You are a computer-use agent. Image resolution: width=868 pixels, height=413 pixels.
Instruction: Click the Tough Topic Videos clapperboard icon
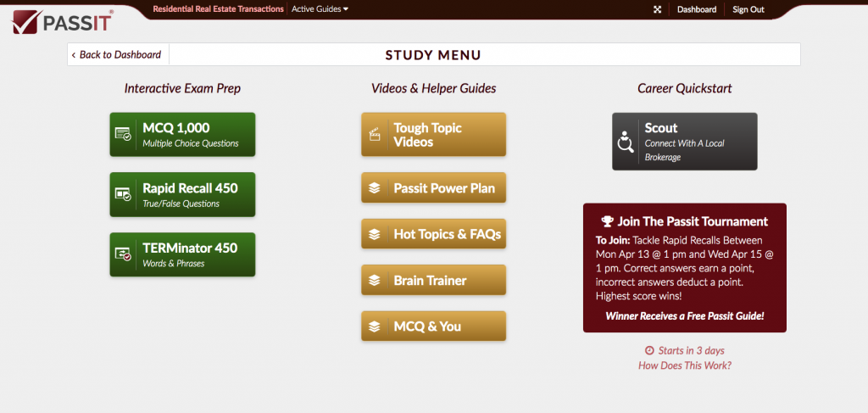(375, 135)
